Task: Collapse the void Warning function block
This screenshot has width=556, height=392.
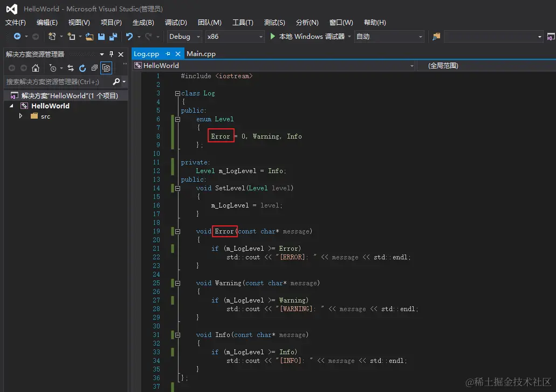Action: click(177, 283)
